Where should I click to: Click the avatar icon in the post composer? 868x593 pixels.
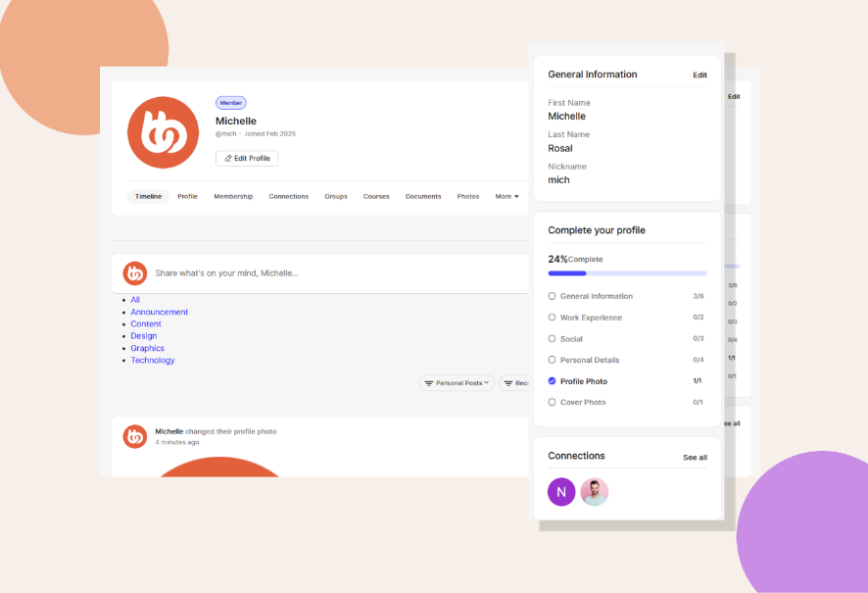coord(135,273)
